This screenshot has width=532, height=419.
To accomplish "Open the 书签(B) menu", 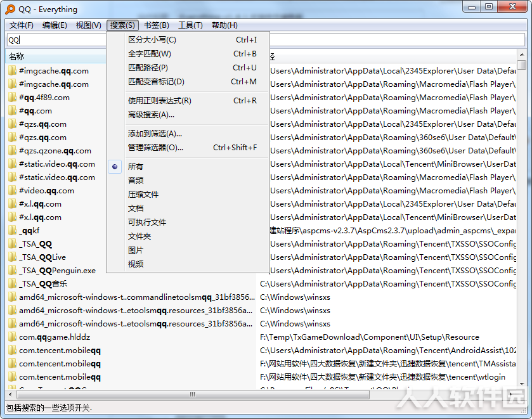I will (157, 25).
